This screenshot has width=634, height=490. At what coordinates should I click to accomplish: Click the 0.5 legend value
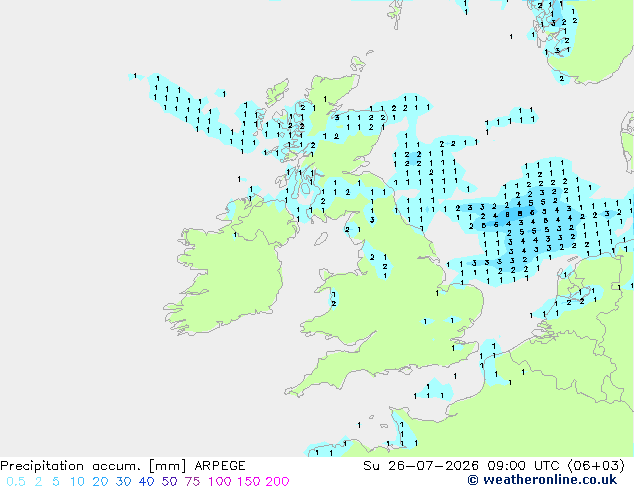tap(16, 482)
